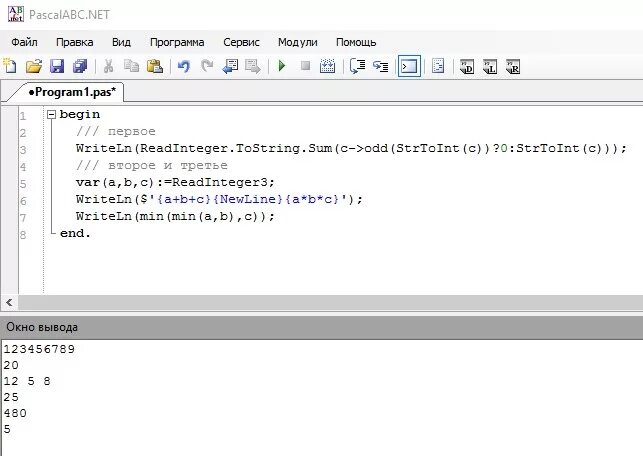The image size is (643, 456).
Task: Stop program execution with the square icon
Action: (305, 66)
